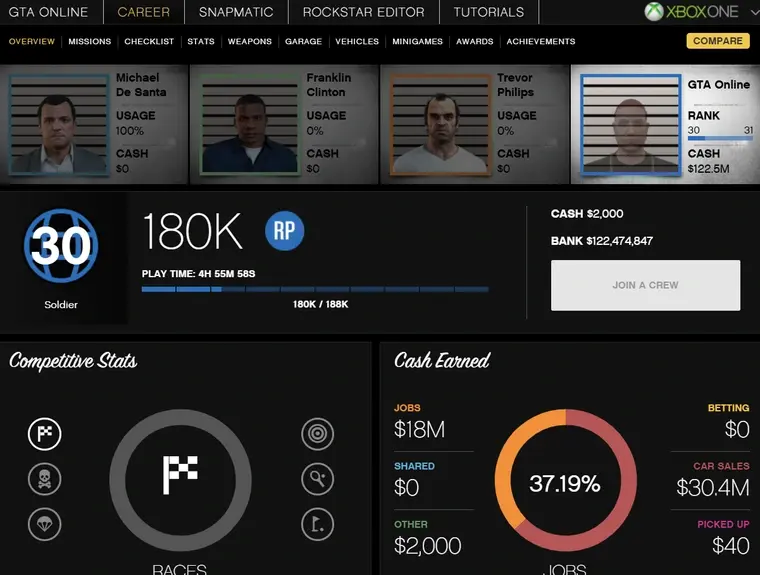Click the rank 30 globe emblem
760x575 pixels.
pos(62,245)
